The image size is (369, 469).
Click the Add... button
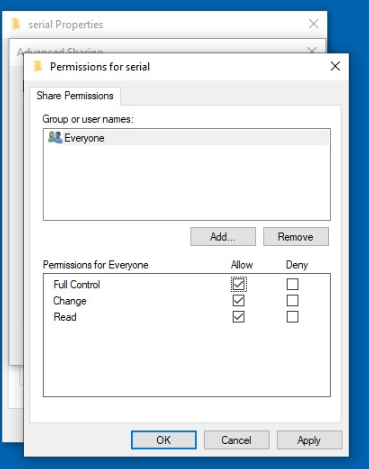click(x=223, y=237)
